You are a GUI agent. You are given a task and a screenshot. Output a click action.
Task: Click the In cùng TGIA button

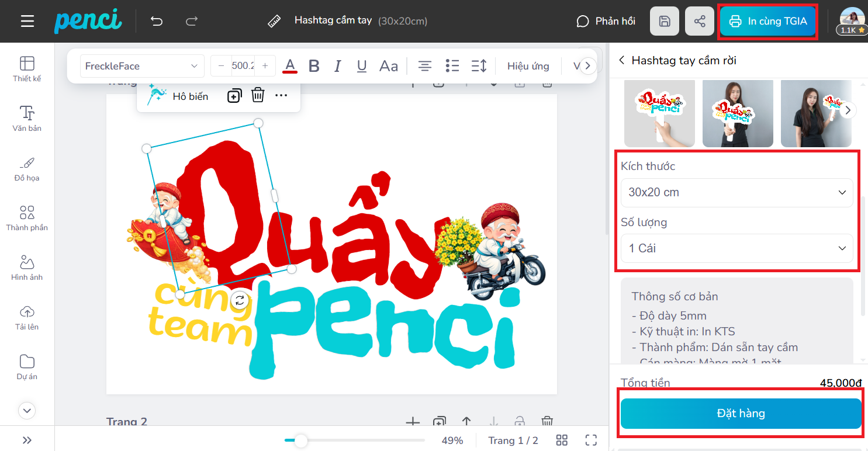click(768, 22)
